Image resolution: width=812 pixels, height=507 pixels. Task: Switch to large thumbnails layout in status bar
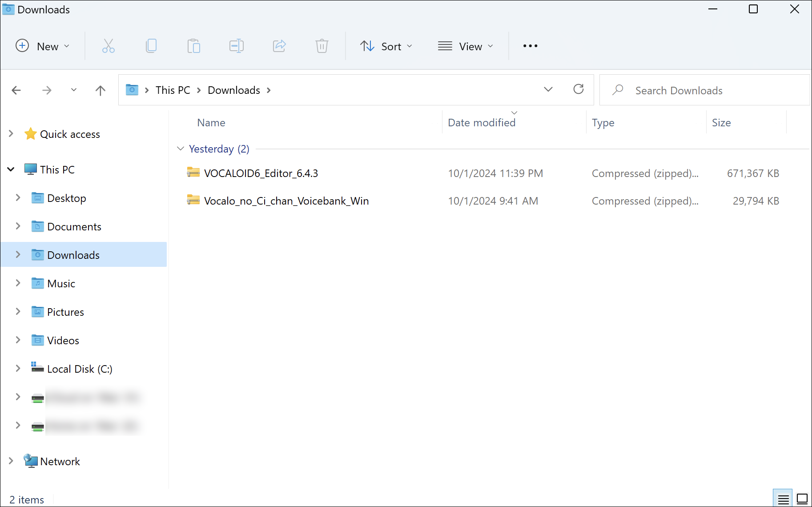tap(801, 499)
